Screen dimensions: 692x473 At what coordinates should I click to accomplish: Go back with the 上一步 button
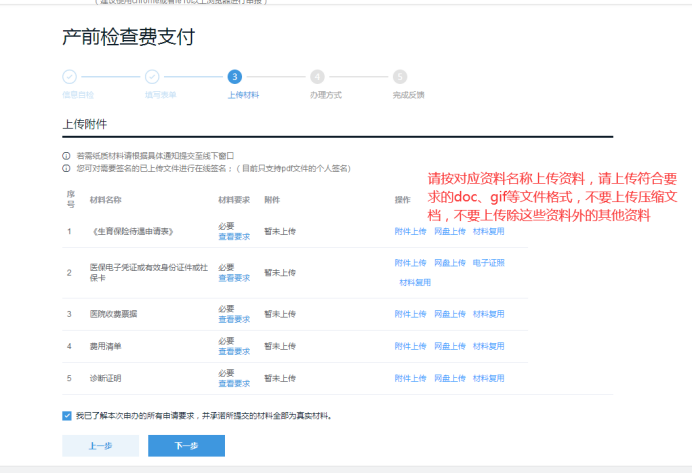click(x=100, y=446)
